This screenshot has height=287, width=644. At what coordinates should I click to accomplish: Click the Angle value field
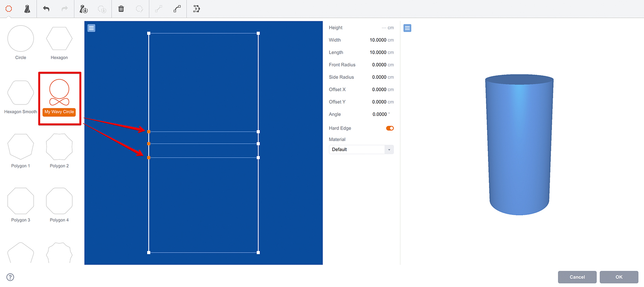coord(379,114)
